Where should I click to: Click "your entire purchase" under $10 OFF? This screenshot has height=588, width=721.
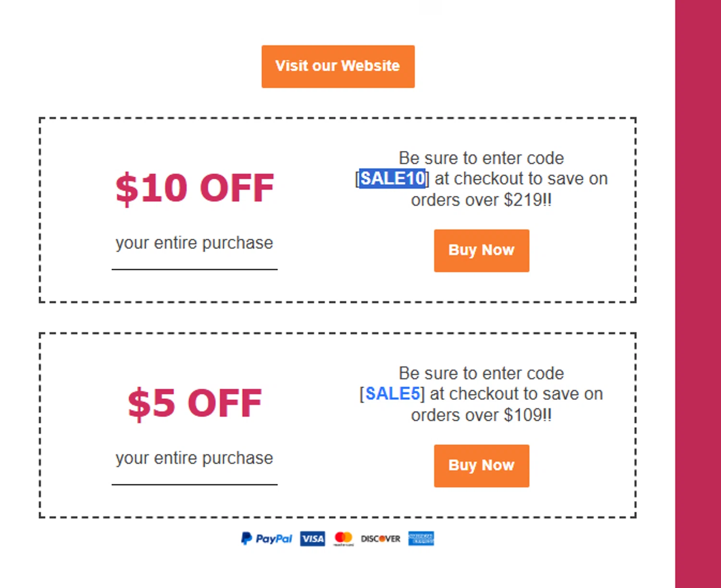click(x=194, y=243)
